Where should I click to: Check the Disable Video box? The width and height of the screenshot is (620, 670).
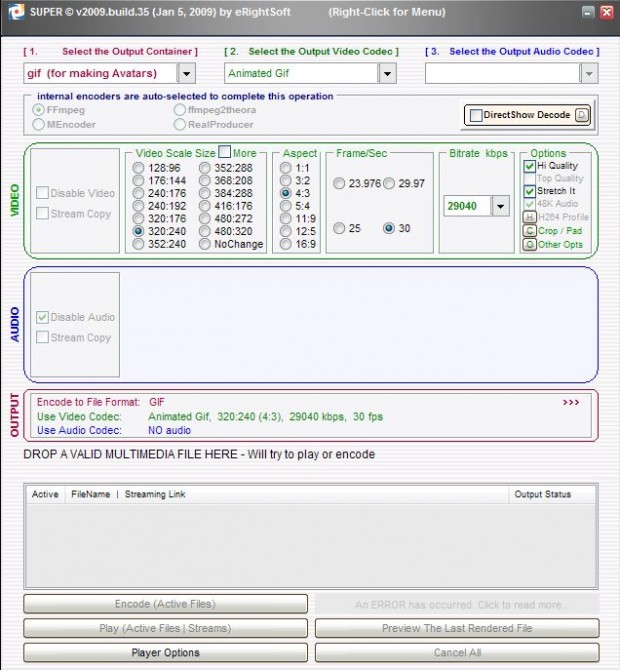point(42,193)
